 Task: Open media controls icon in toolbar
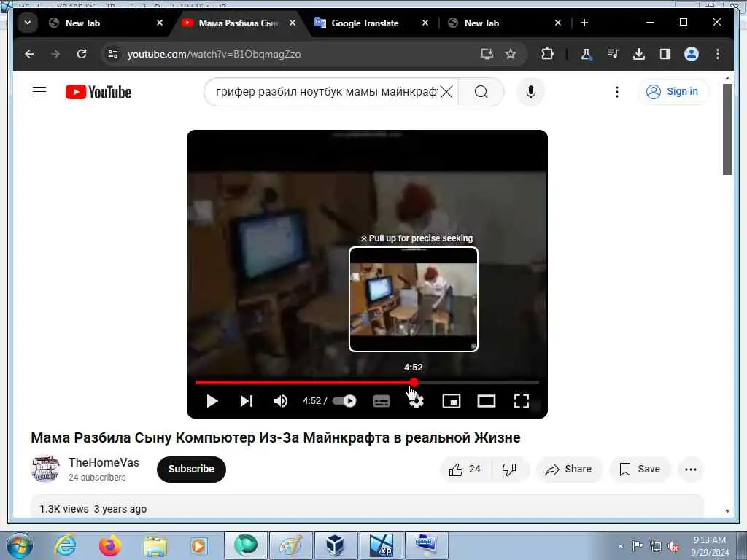coord(613,54)
